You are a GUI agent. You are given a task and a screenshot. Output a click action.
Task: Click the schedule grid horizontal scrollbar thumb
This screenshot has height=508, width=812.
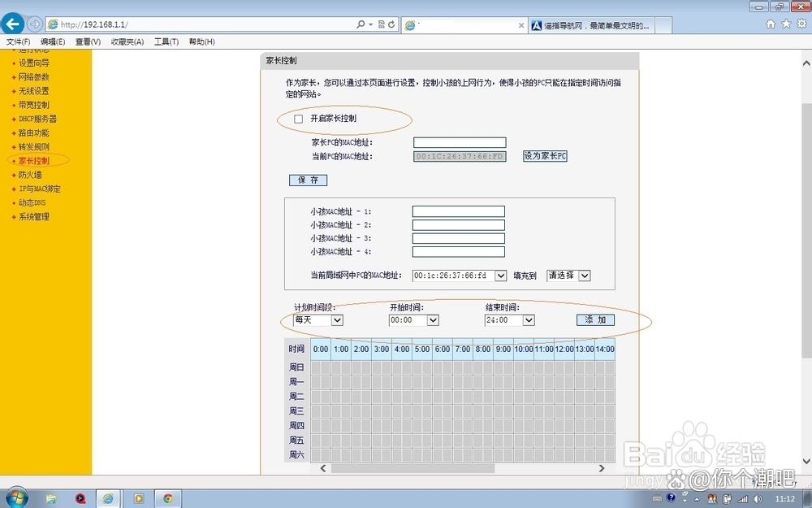(412, 468)
